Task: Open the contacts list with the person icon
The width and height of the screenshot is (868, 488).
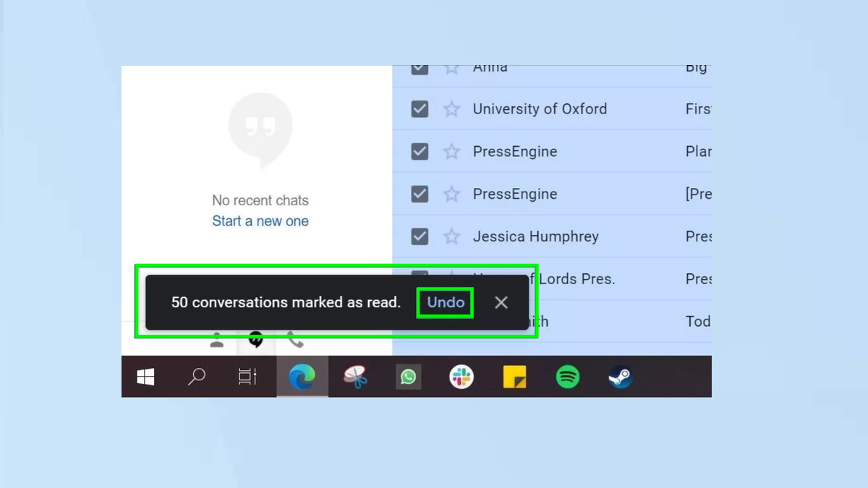Action: 216,342
